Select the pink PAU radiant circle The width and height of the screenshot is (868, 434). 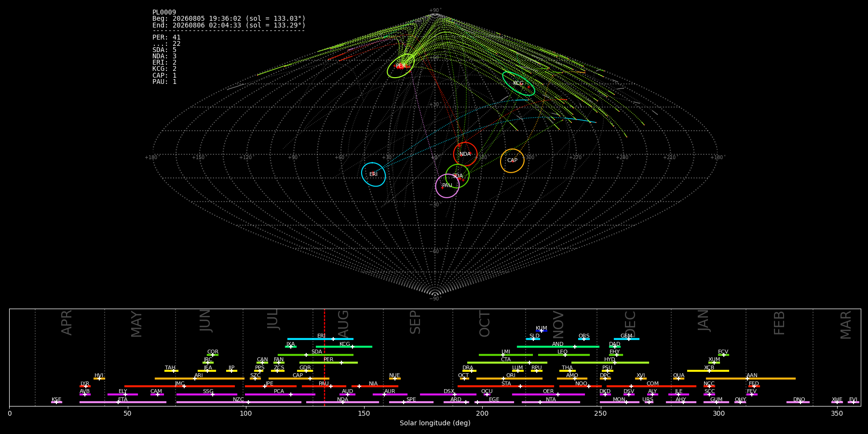pos(447,186)
